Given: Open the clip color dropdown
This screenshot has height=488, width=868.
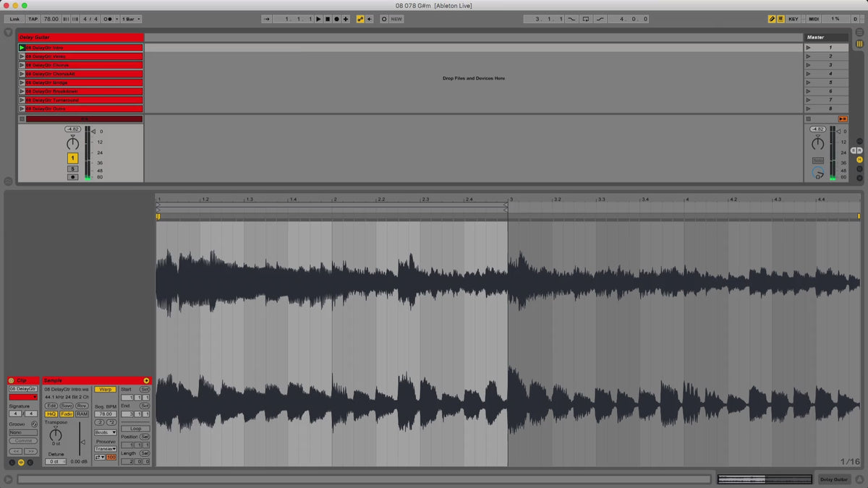Looking at the screenshot, I should (x=23, y=397).
